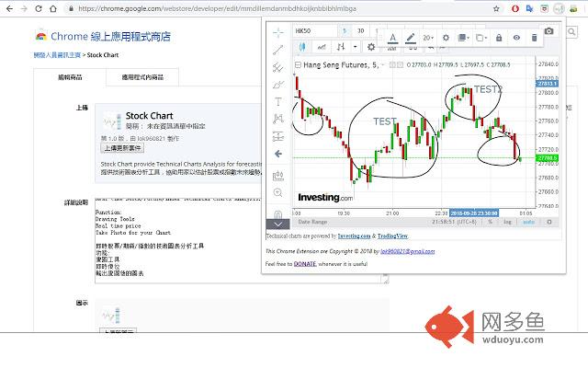This screenshot has height=368, width=588.
Task: Open drawing settings gear in floating toolbar
Action: pos(446,38)
